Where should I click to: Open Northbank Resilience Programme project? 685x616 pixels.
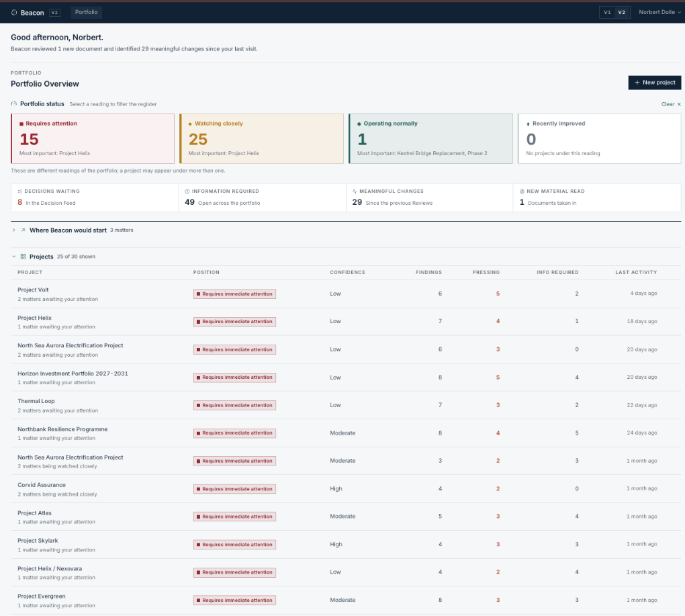346,433
